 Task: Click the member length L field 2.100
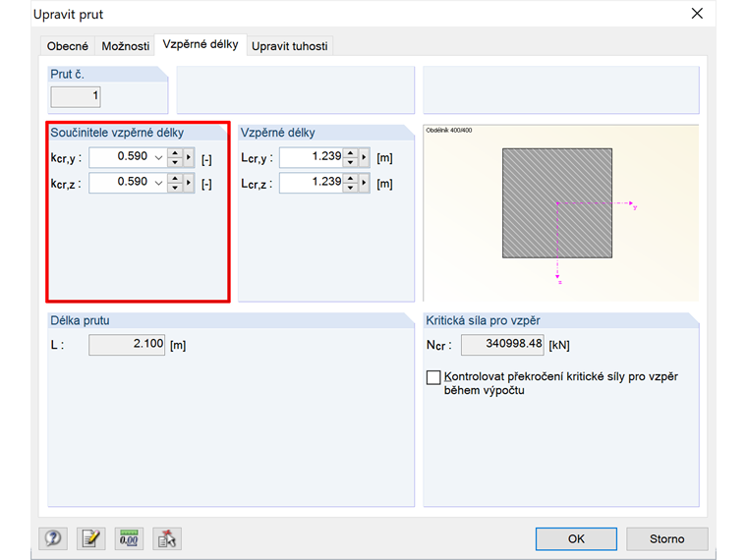point(127,344)
